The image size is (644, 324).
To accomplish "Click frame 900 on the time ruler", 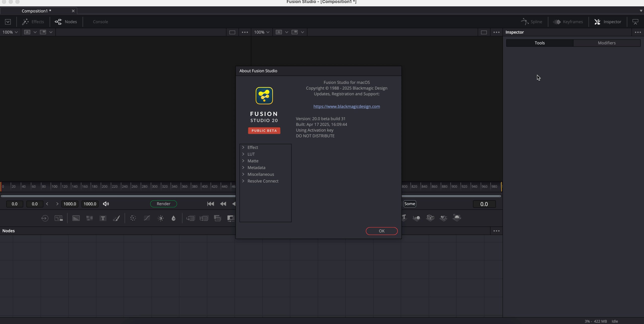I will 454,187.
